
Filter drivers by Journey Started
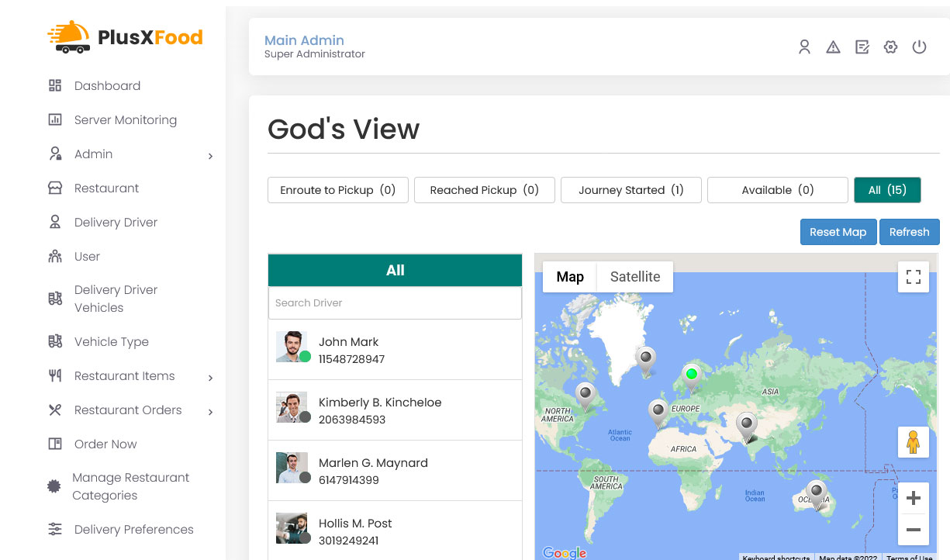pyautogui.click(x=630, y=190)
